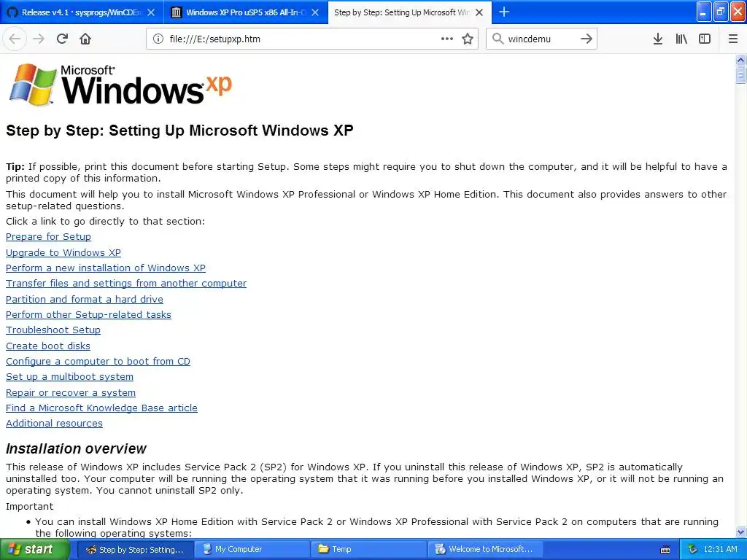This screenshot has height=560, width=747.
Task: Open Perform other Setup-related tasks link
Action: [88, 314]
